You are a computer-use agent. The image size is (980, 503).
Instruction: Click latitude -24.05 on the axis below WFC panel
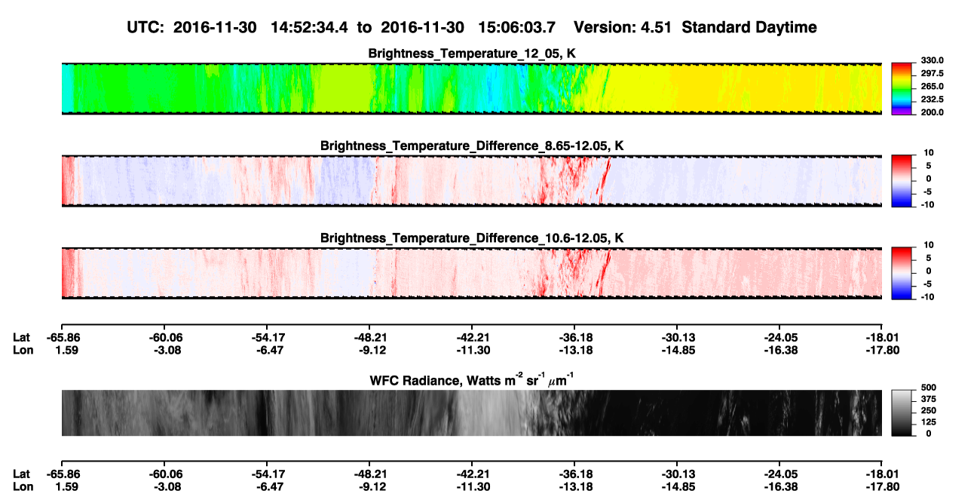point(779,474)
